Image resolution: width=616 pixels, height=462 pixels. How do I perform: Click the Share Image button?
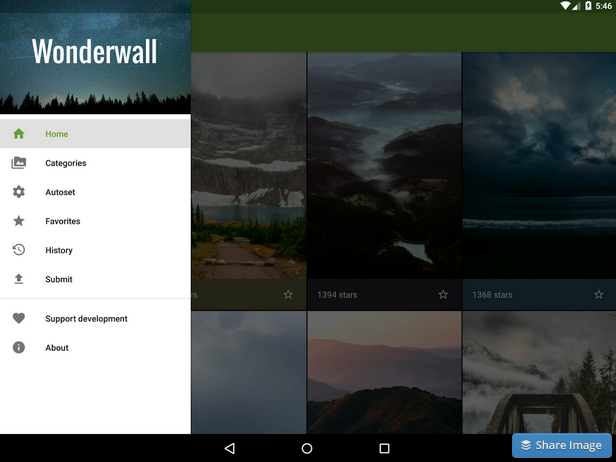(x=562, y=445)
